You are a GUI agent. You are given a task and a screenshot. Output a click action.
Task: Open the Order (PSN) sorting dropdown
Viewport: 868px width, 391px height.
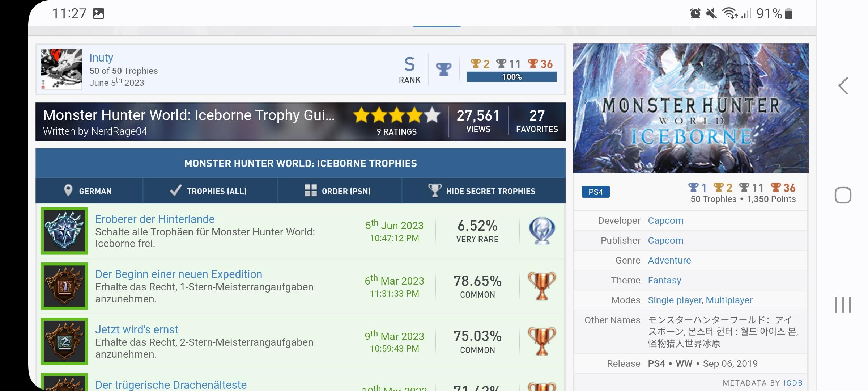[339, 191]
